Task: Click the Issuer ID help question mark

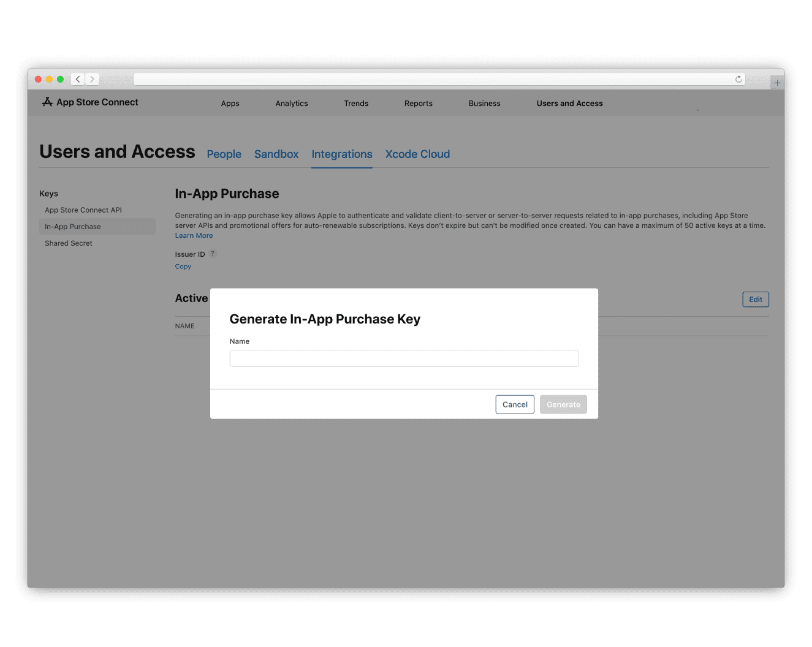Action: [x=213, y=253]
